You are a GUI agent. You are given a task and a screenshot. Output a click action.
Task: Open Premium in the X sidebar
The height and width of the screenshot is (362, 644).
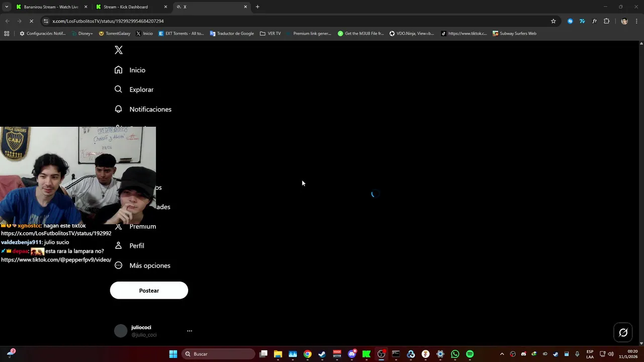click(135, 226)
